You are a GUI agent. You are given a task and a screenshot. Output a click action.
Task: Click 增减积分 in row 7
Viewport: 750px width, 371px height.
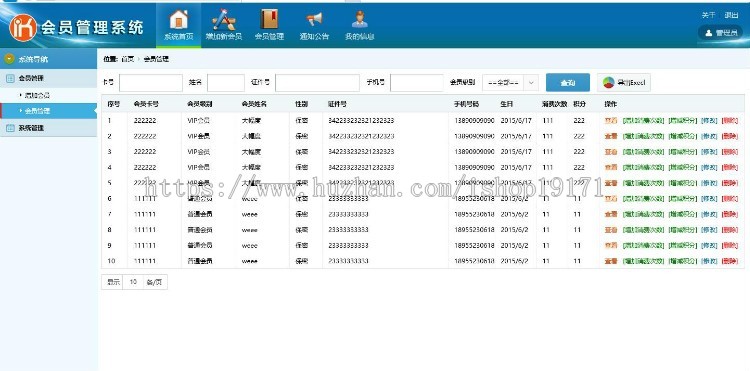(x=683, y=214)
